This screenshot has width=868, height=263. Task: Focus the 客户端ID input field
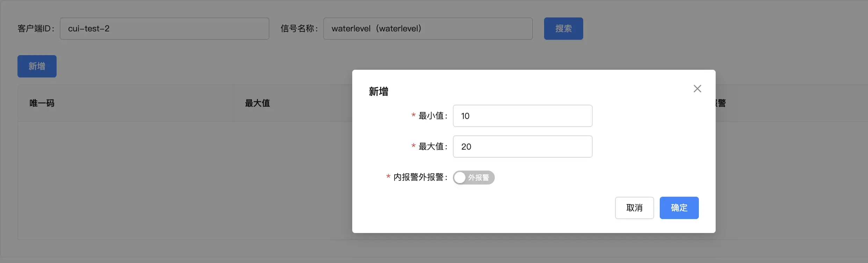(x=165, y=29)
